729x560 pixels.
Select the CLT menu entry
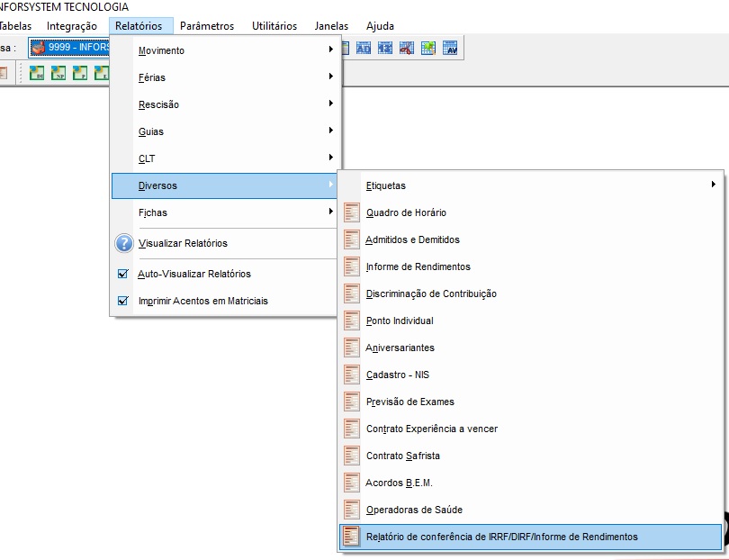point(224,158)
